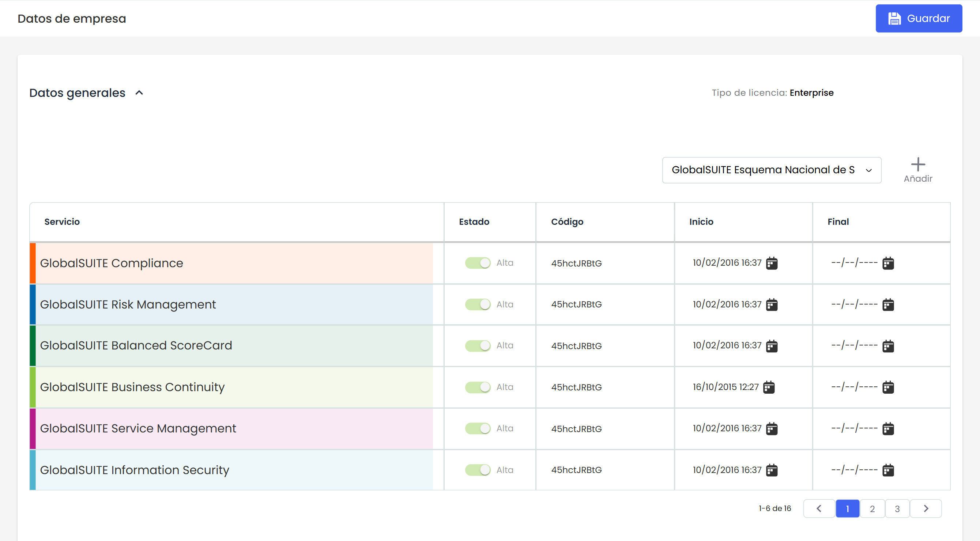Open Final calendar for GlobalSUITE Balanced ScoreCard
980x541 pixels.
[x=888, y=346]
